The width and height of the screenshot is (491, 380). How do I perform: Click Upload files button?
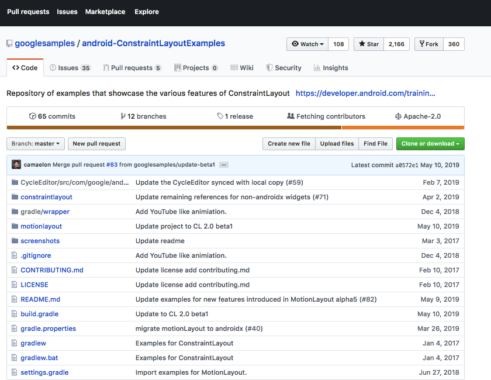click(337, 144)
